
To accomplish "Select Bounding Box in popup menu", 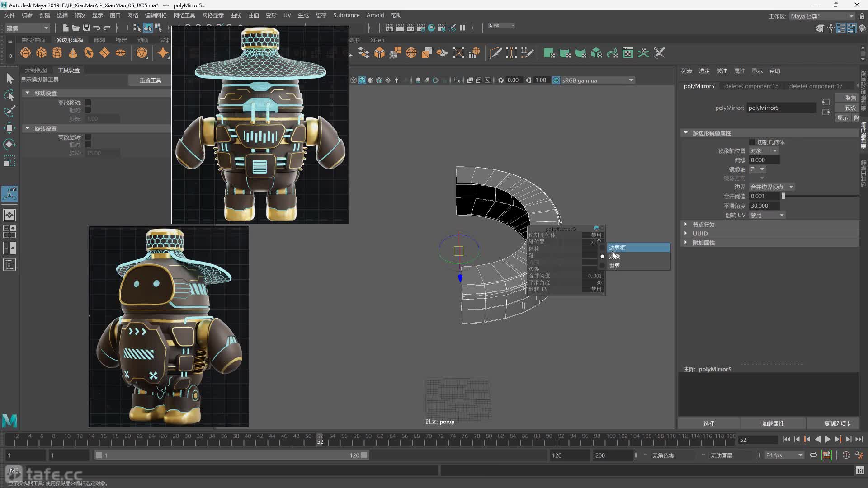I will (x=637, y=248).
